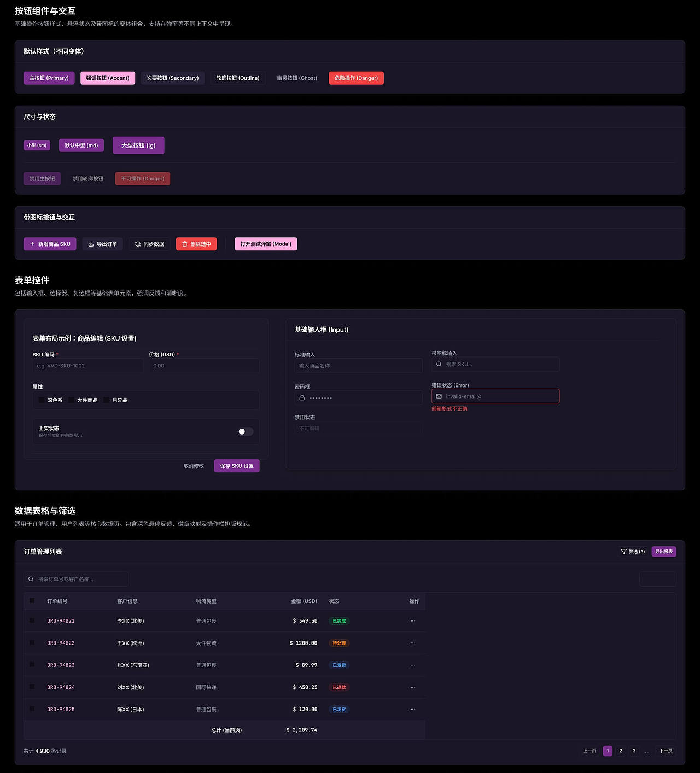Go to pagination page 3
This screenshot has height=773, width=700.
[634, 751]
